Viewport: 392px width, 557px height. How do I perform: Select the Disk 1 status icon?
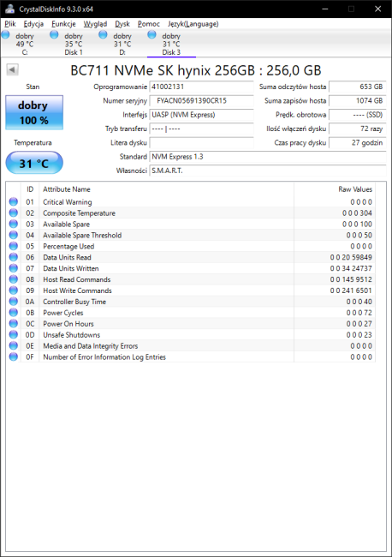(54, 35)
